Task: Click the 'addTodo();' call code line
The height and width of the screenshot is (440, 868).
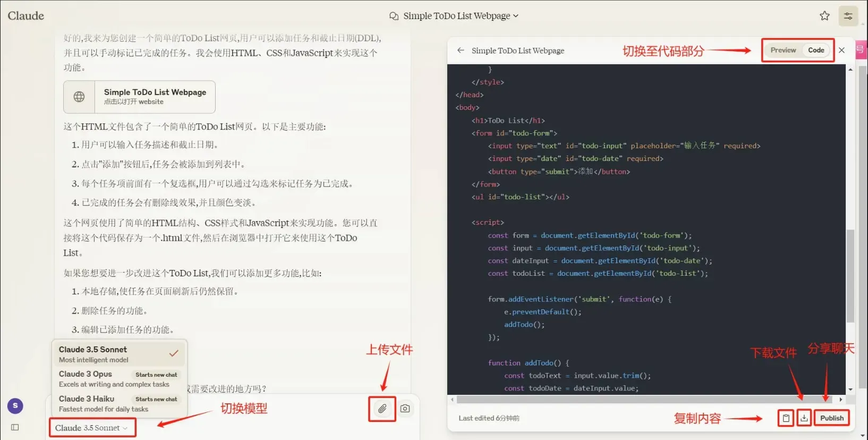Action: (x=524, y=325)
